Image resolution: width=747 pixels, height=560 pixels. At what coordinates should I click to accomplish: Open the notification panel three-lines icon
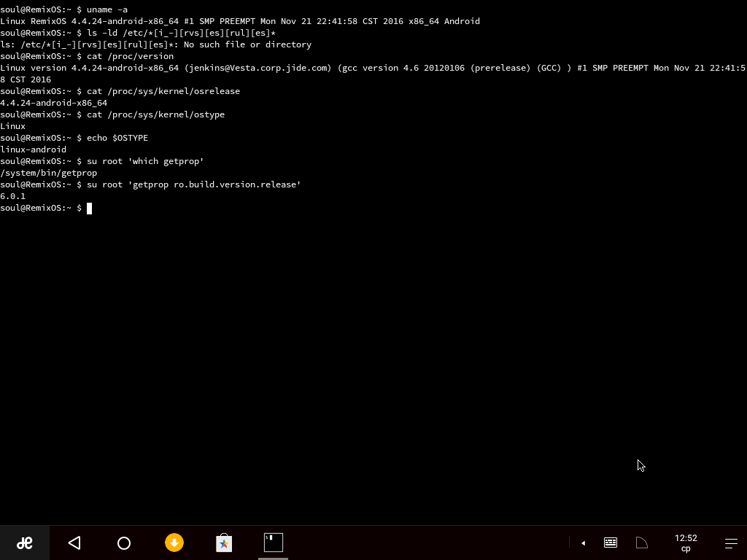tap(731, 542)
